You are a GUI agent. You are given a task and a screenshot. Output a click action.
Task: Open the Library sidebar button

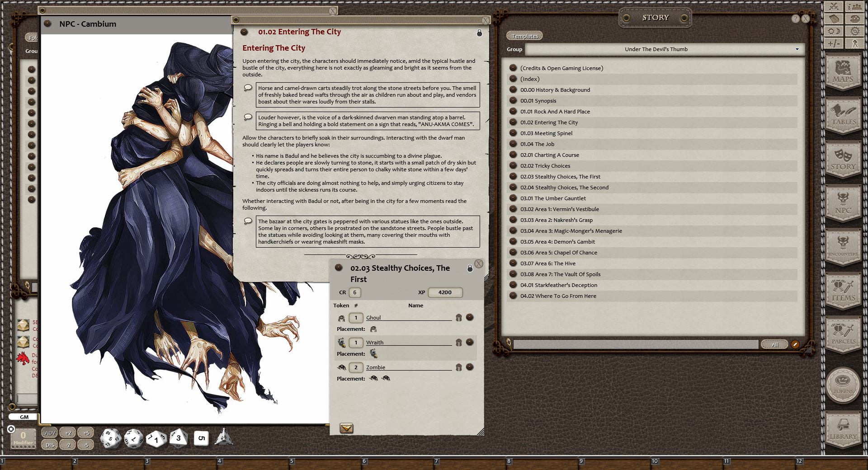(843, 429)
